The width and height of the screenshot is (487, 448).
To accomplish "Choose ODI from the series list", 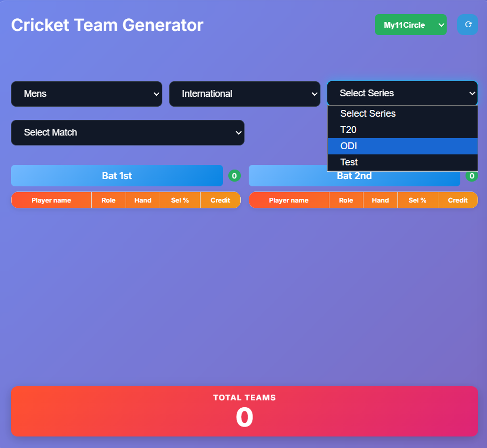I will click(403, 146).
